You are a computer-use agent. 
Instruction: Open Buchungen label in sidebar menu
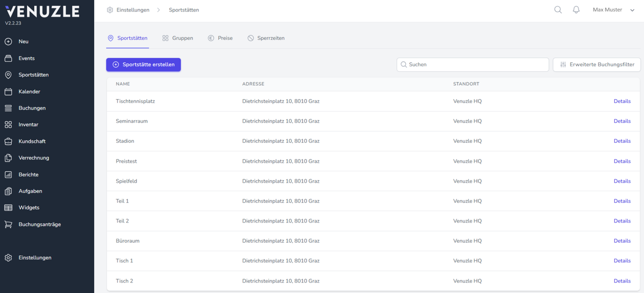pos(32,108)
